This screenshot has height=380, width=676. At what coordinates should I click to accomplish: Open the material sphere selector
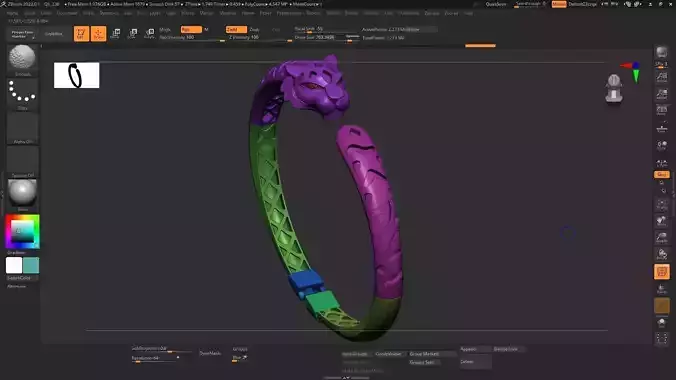point(22,193)
